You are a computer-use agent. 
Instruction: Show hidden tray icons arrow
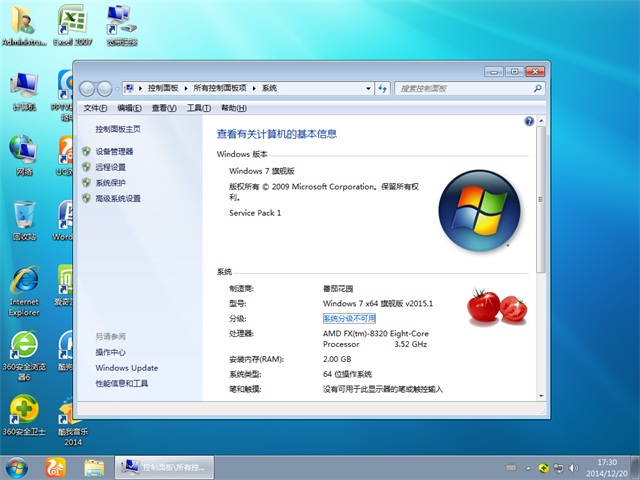pyautogui.click(x=528, y=468)
